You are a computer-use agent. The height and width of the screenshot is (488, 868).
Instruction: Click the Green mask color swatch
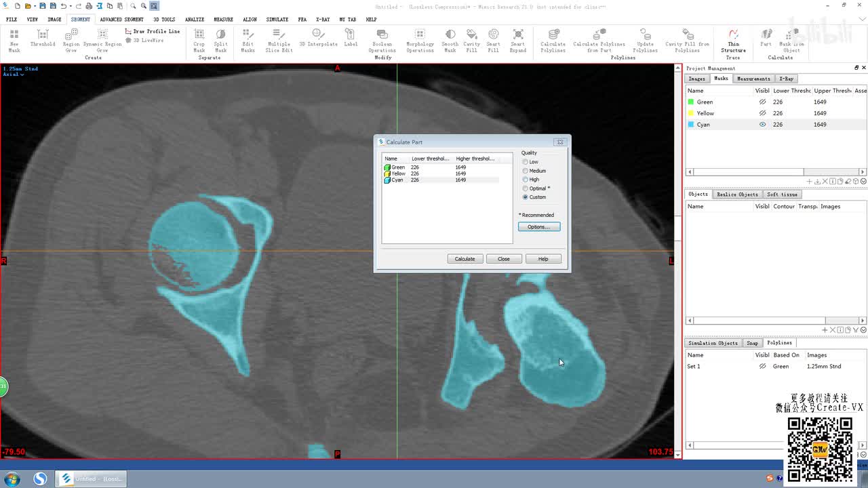point(691,102)
